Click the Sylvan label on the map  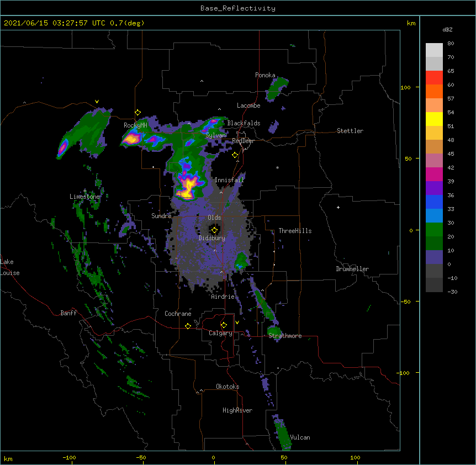coord(216,135)
